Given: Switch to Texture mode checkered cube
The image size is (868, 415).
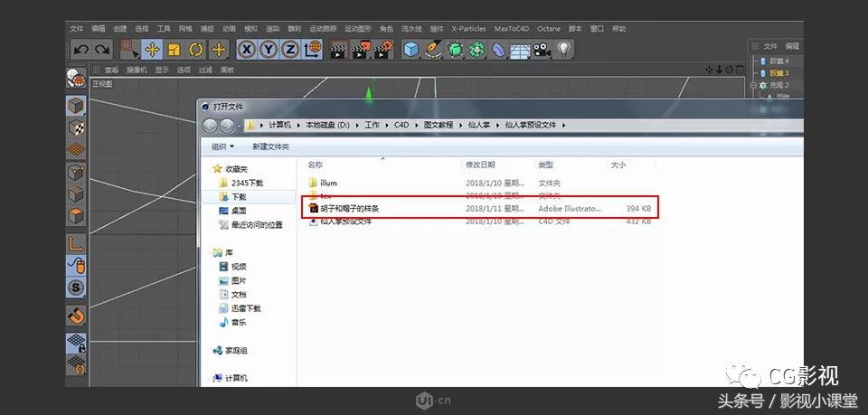Looking at the screenshot, I should pos(76,127).
